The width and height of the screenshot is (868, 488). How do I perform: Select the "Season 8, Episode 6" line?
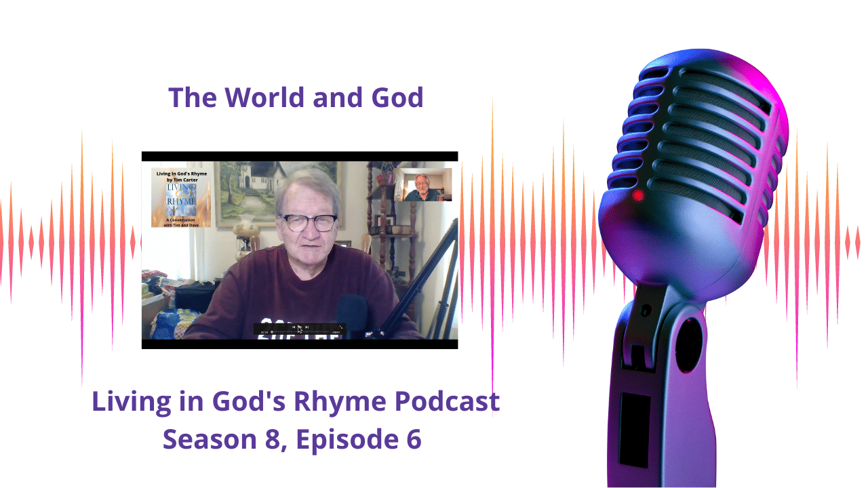(x=292, y=439)
